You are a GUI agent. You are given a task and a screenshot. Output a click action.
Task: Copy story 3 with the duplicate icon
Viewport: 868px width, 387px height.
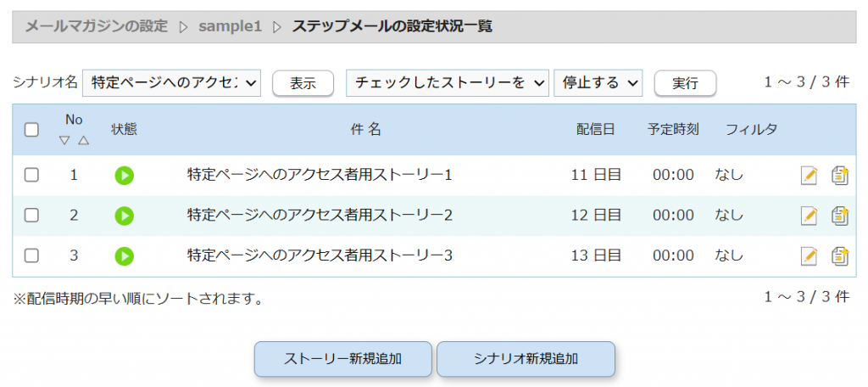[x=840, y=255]
